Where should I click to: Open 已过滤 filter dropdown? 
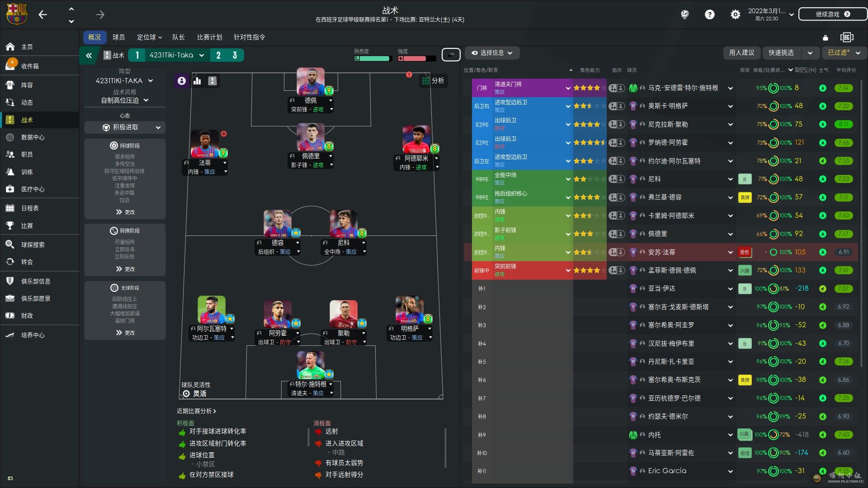tap(844, 53)
